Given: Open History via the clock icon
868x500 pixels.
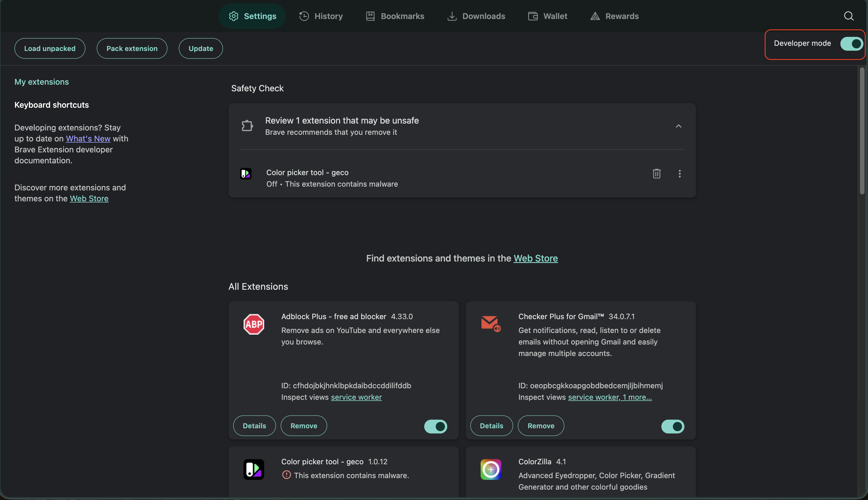Looking at the screenshot, I should [x=304, y=16].
